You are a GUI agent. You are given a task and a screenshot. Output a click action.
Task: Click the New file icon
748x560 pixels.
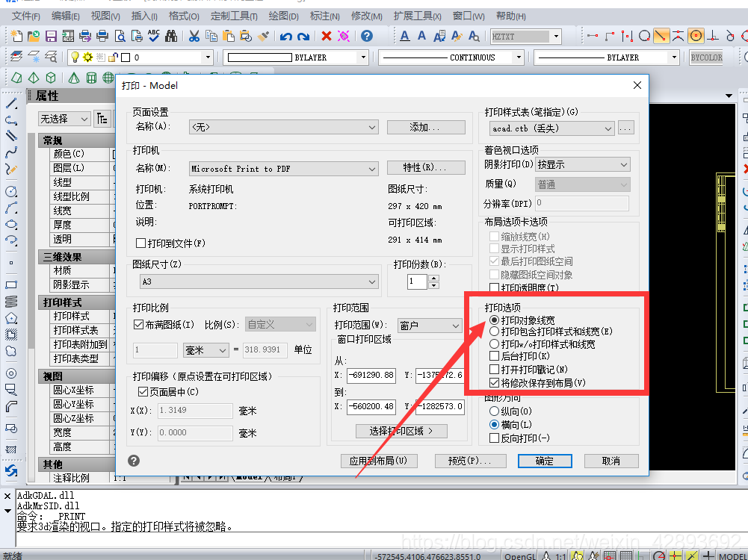(x=16, y=36)
